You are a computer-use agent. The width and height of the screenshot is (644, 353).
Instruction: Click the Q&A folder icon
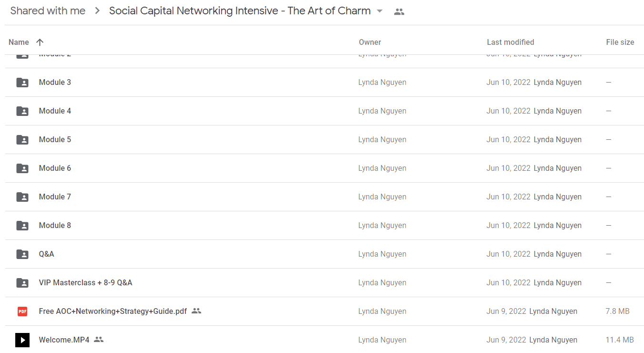[x=22, y=254]
